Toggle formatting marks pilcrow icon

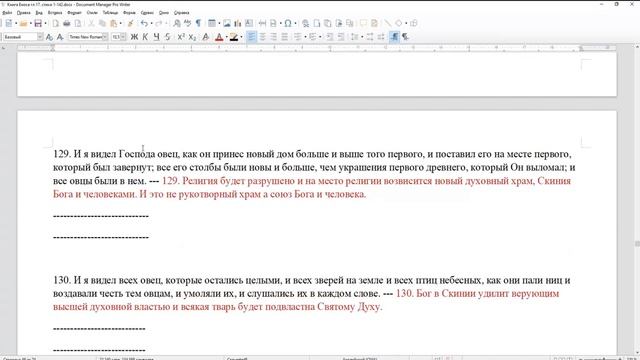tap(198, 24)
